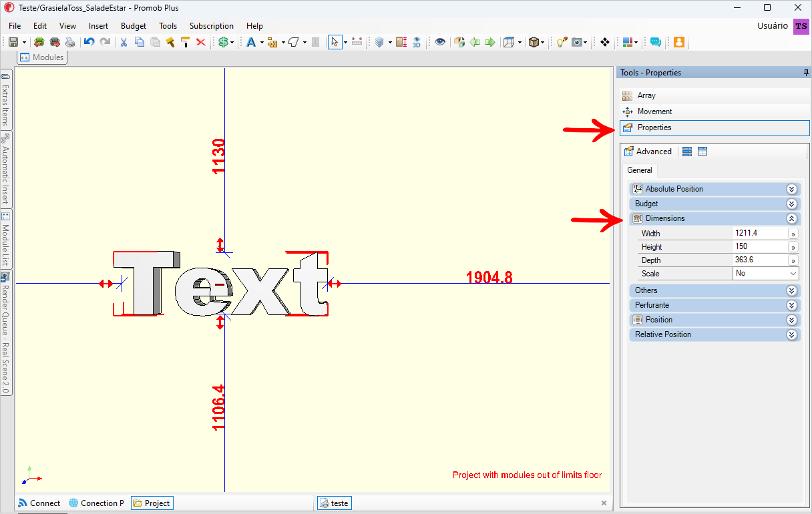Expand the Perfurante section
This screenshot has height=514, width=812.
point(792,305)
